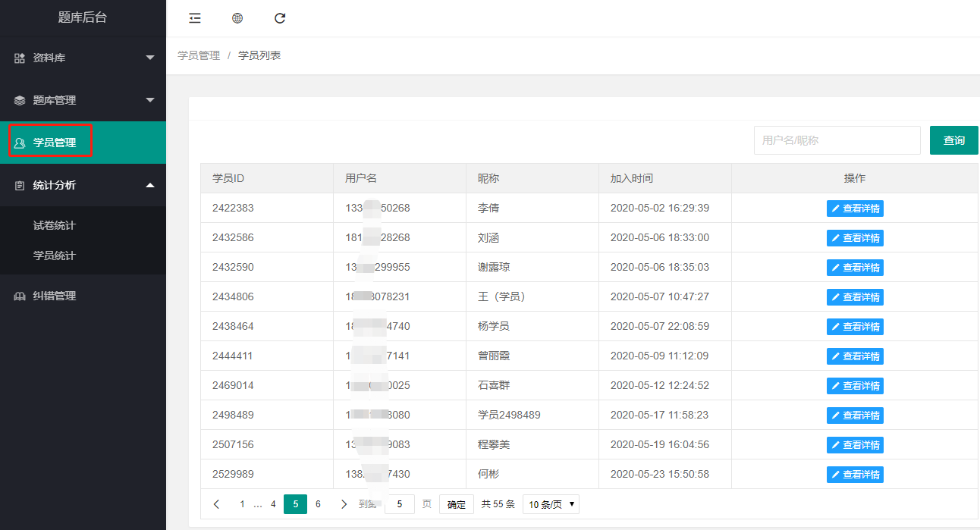Click student ID 2469014
Viewport: 980px width, 530px height.
pos(233,385)
